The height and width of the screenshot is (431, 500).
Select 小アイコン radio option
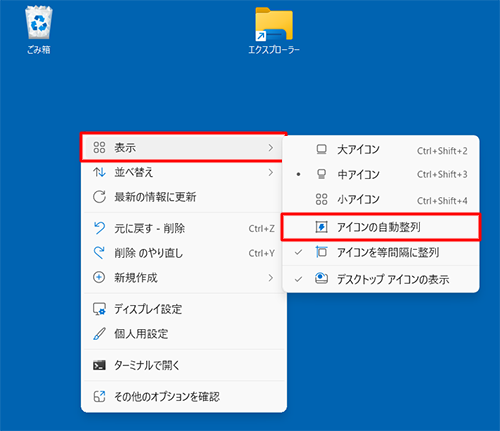pos(381,200)
